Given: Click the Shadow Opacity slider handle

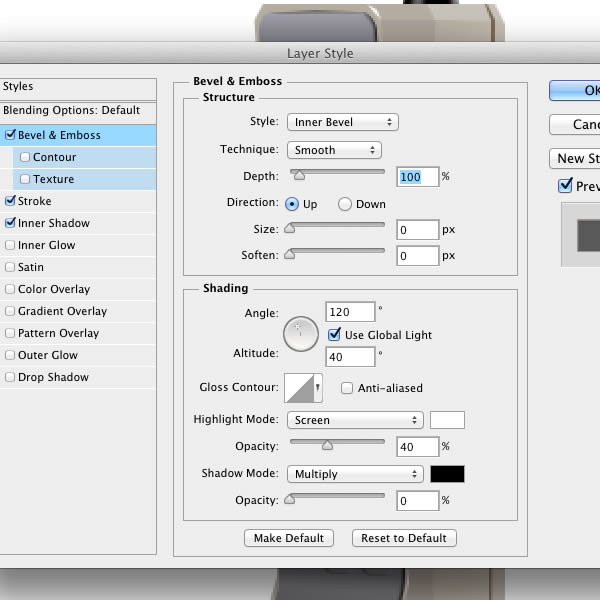Looking at the screenshot, I should (290, 499).
